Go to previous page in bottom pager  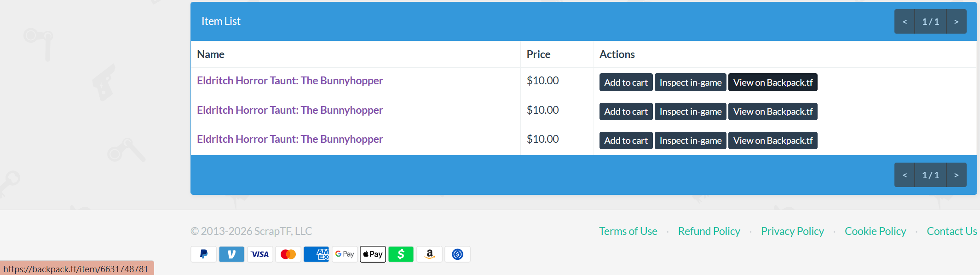tap(905, 175)
